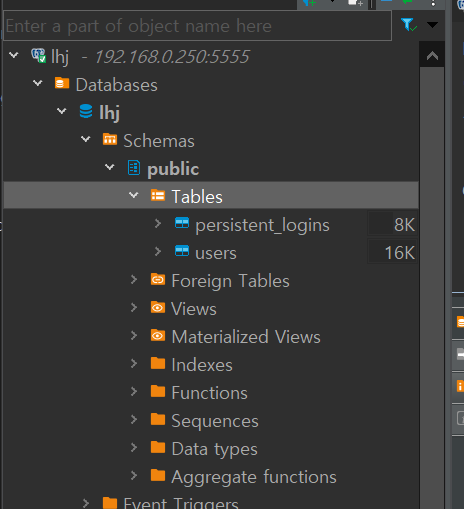Expand the users table chevron
Screen dimensions: 464x509
(x=158, y=251)
